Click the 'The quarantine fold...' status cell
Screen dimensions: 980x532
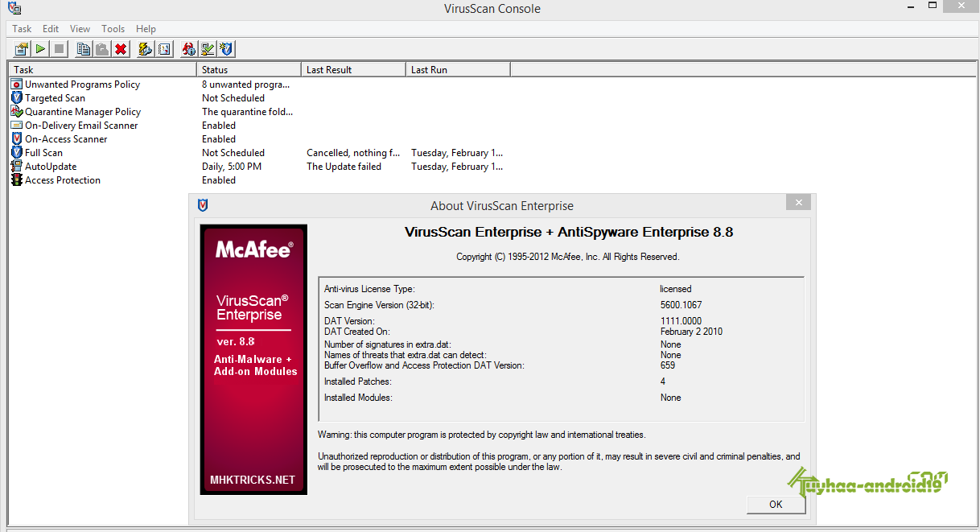coord(248,112)
